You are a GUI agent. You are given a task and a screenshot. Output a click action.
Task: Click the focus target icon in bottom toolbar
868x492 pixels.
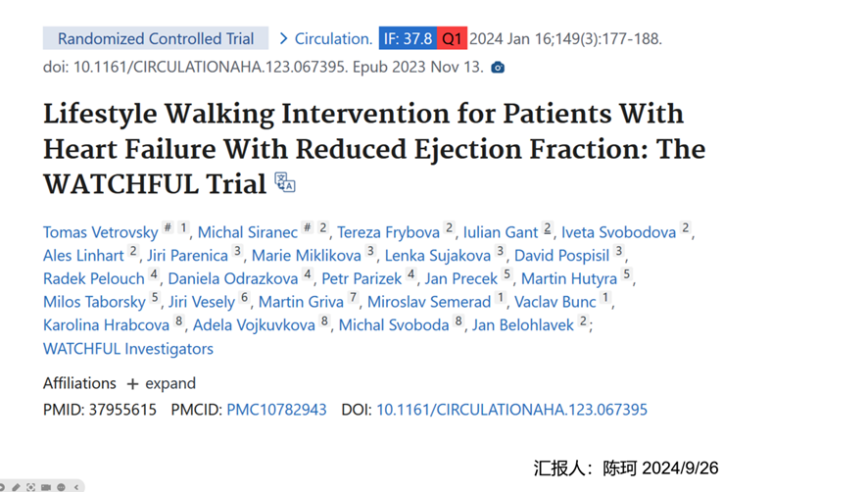pyautogui.click(x=31, y=487)
